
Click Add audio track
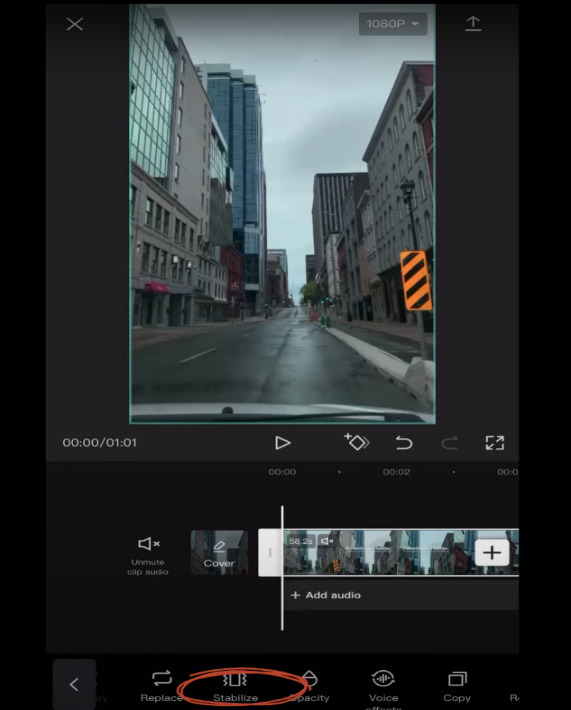coord(326,595)
